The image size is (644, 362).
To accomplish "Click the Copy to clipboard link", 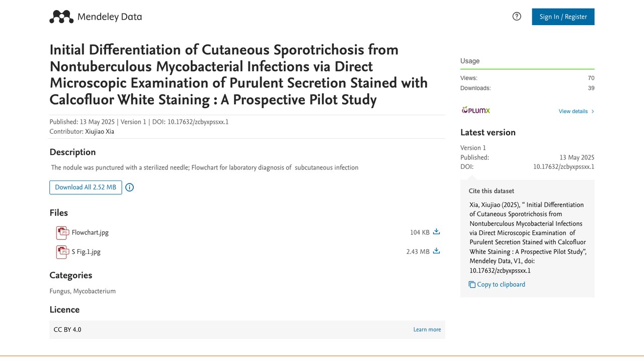I will coord(501,285).
